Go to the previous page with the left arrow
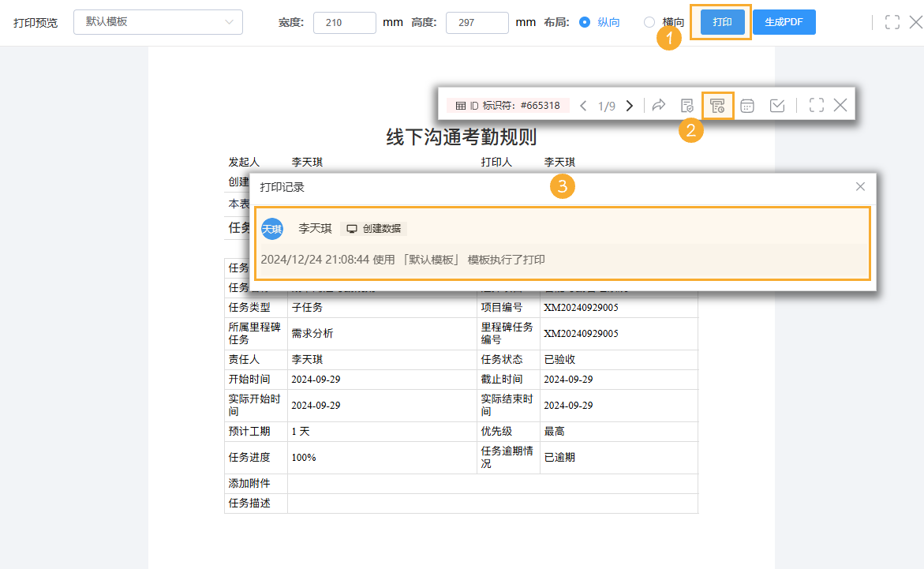 pos(582,104)
